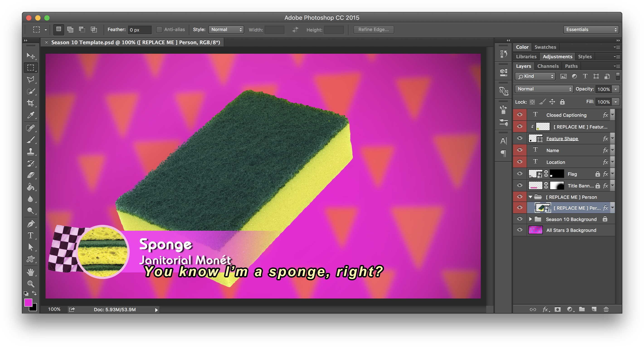Select the Horizontal Type tool
The width and height of the screenshot is (644, 347).
coord(31,235)
